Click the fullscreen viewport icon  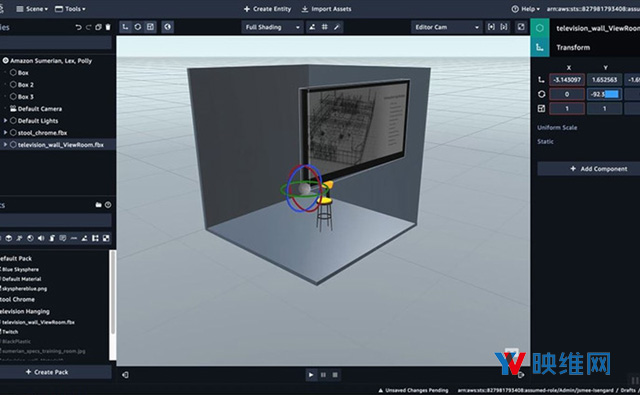521,27
